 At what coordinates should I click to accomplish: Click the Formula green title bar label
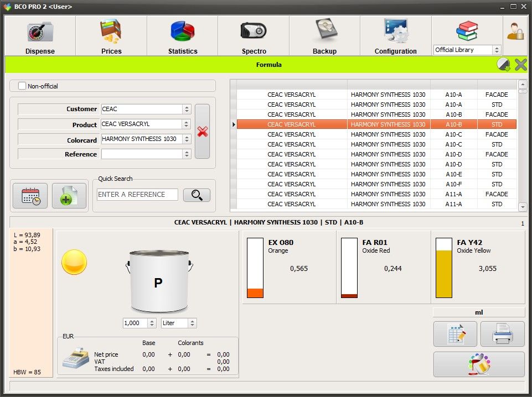tap(268, 64)
